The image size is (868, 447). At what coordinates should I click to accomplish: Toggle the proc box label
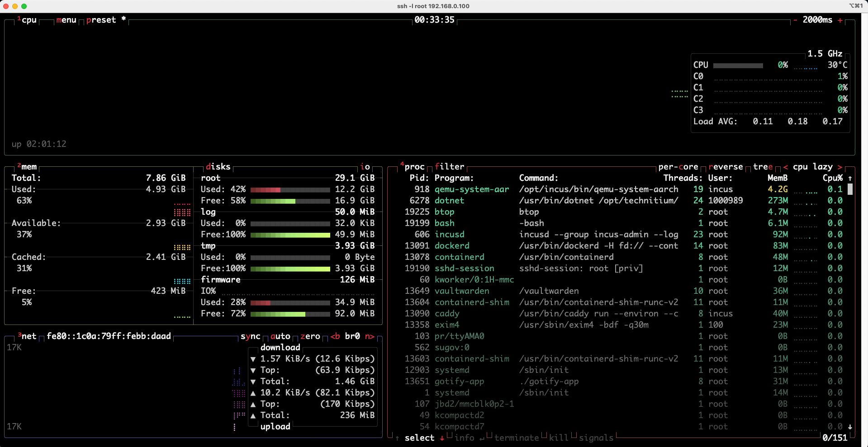click(x=413, y=167)
